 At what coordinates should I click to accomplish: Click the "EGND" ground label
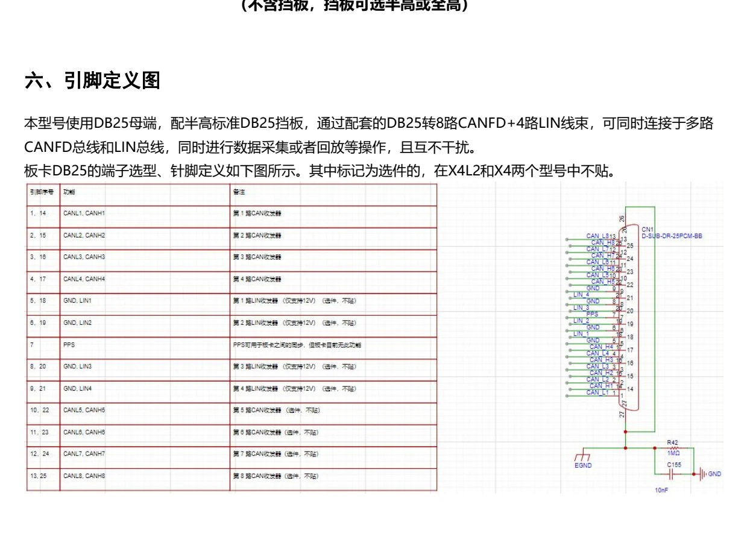(583, 465)
